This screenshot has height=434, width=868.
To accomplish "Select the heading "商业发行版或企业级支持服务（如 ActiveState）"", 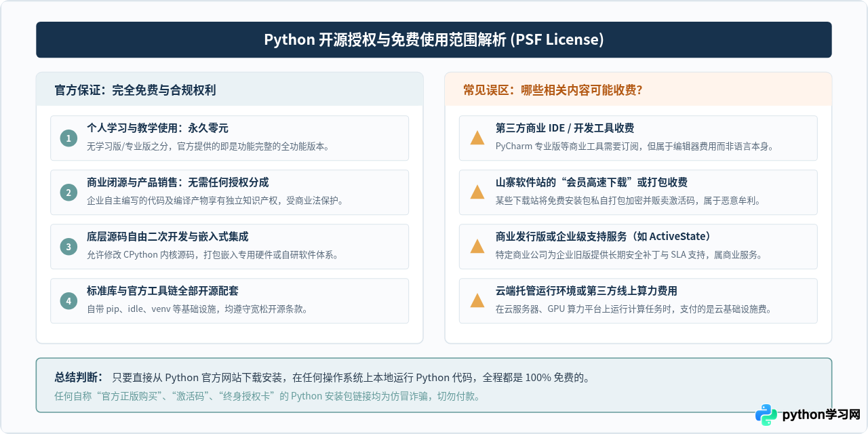I will click(605, 237).
